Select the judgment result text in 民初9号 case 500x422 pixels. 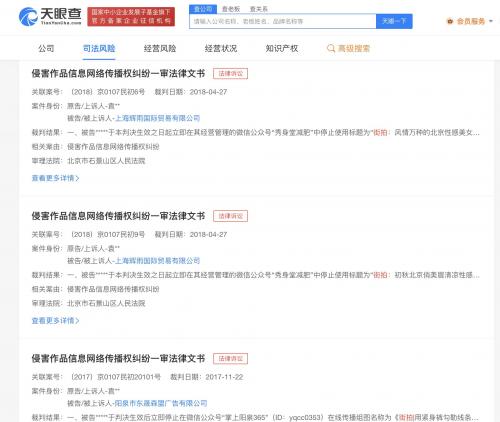click(x=273, y=275)
